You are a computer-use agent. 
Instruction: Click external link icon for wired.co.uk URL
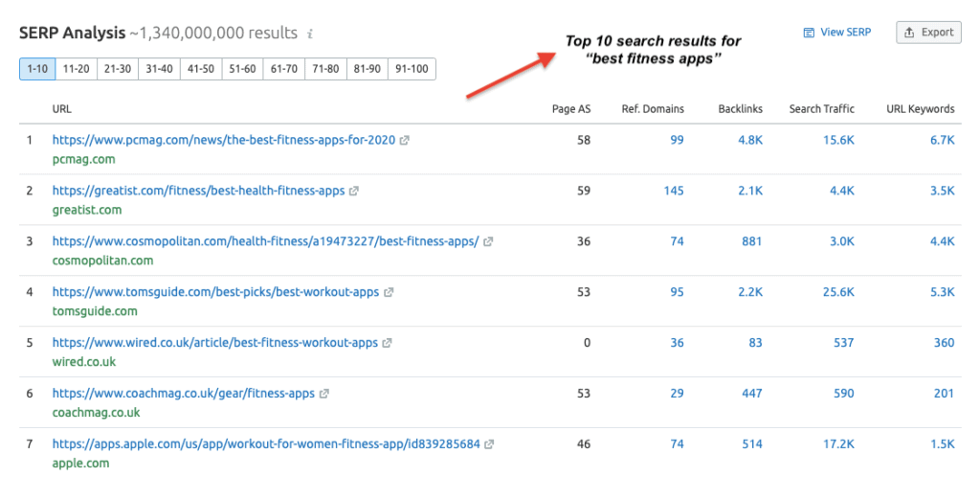point(387,343)
